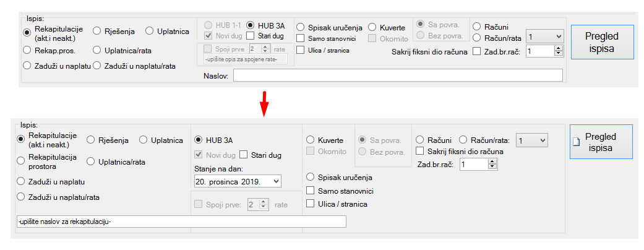Tick "Ulica / stranica" in the lower panel
The image size is (644, 250).
pos(311,204)
